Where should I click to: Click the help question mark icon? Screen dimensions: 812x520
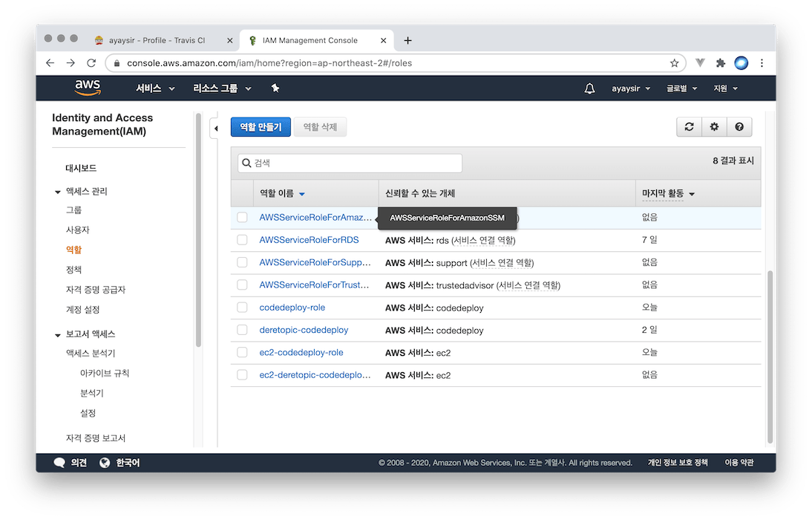point(739,127)
